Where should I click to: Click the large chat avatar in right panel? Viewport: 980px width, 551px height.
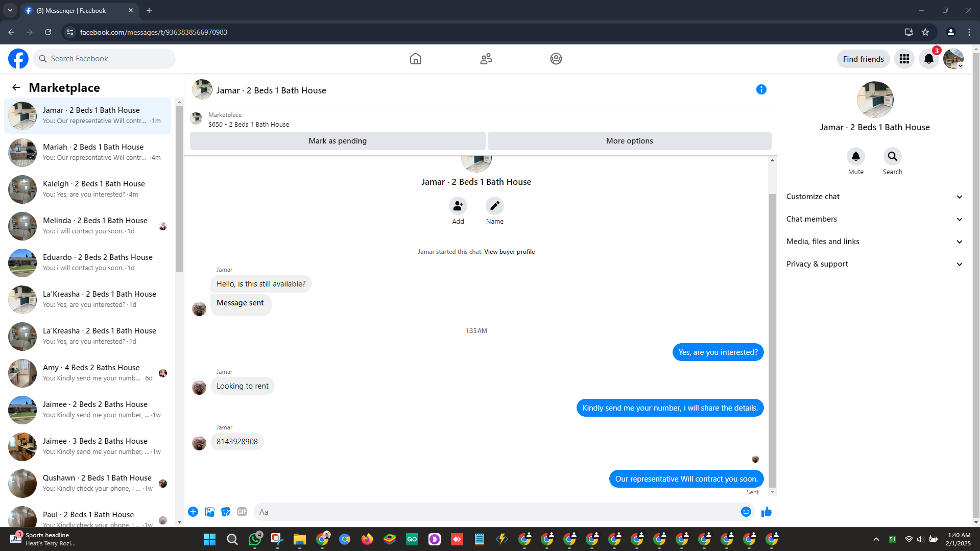(875, 100)
